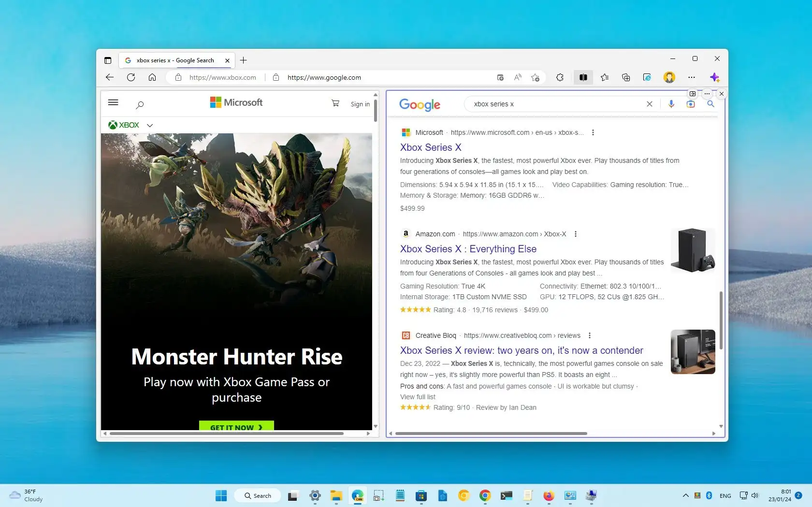
Task: Add this page to favorites
Action: click(535, 77)
